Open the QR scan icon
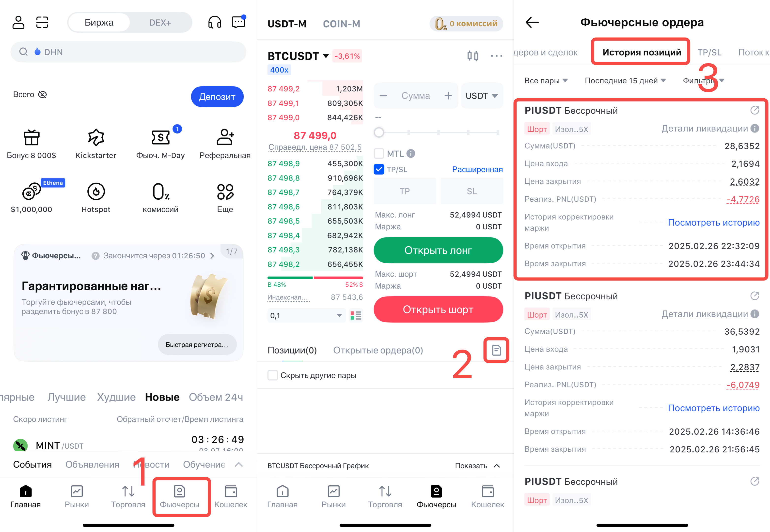This screenshot has height=532, width=770. coord(42,22)
